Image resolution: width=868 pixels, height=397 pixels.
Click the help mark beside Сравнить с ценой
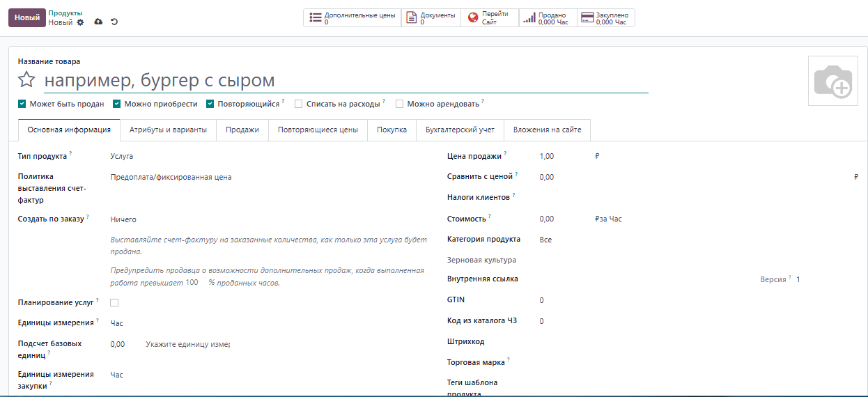click(517, 174)
